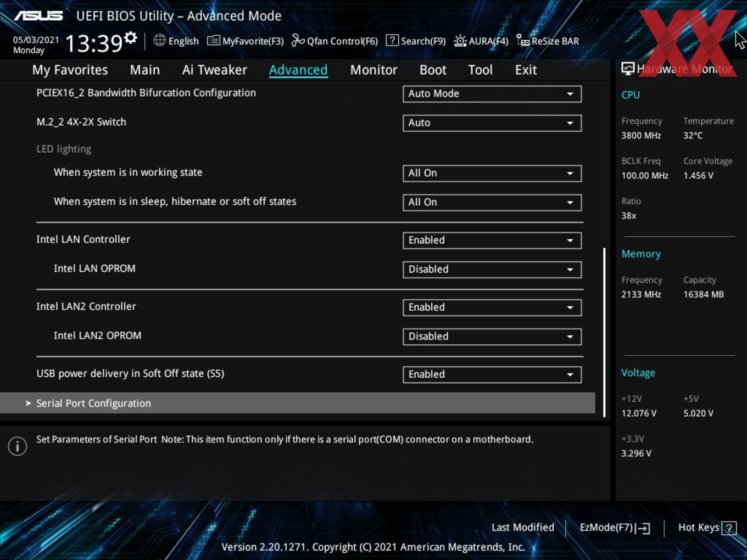
Task: Click the Memory section heading
Action: click(x=641, y=254)
